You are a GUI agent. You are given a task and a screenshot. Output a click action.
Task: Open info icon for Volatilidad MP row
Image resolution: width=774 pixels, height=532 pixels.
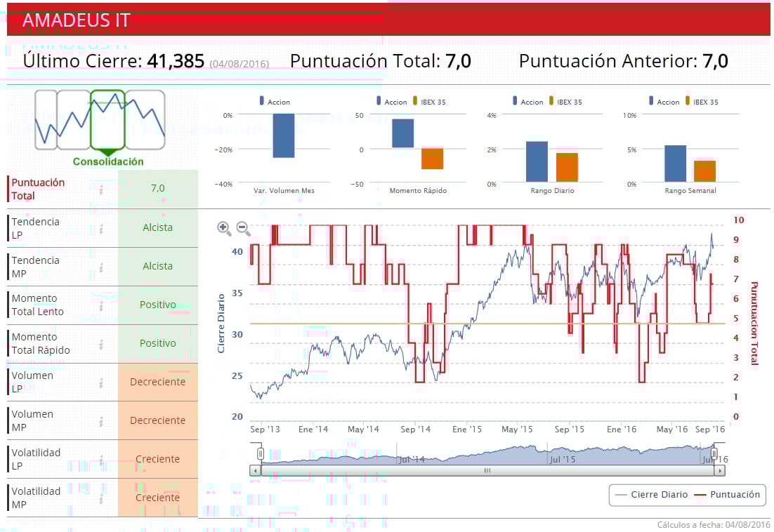(x=101, y=498)
